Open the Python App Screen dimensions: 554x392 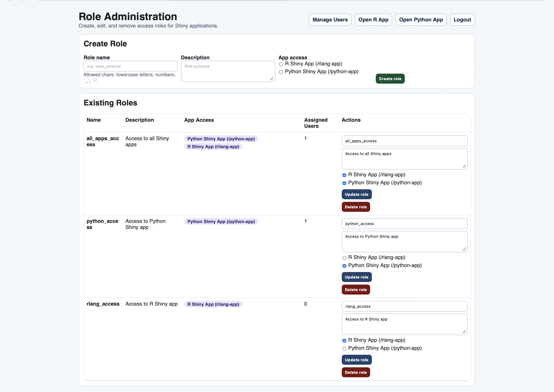(421, 19)
